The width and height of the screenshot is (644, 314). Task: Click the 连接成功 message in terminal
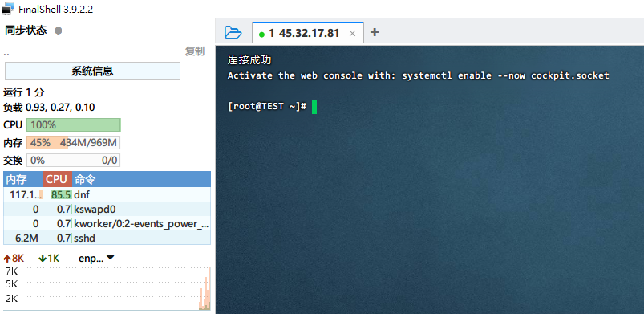point(249,60)
